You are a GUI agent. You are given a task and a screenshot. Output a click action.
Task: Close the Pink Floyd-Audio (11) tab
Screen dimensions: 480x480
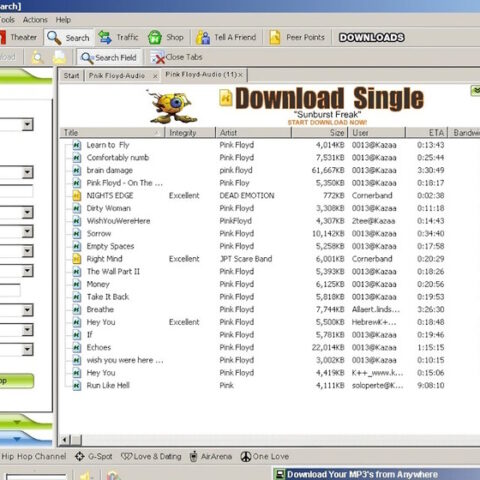[240, 75]
